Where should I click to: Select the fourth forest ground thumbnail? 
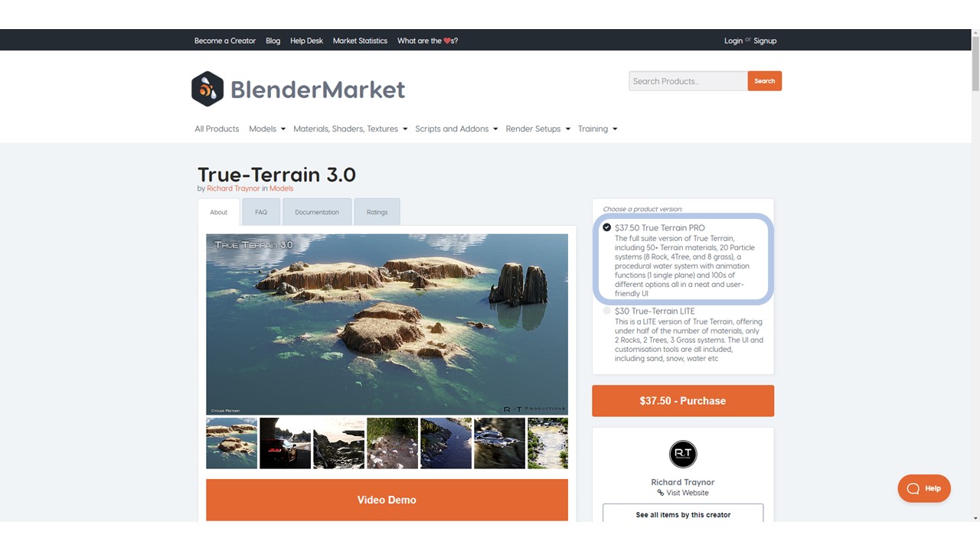pos(392,443)
